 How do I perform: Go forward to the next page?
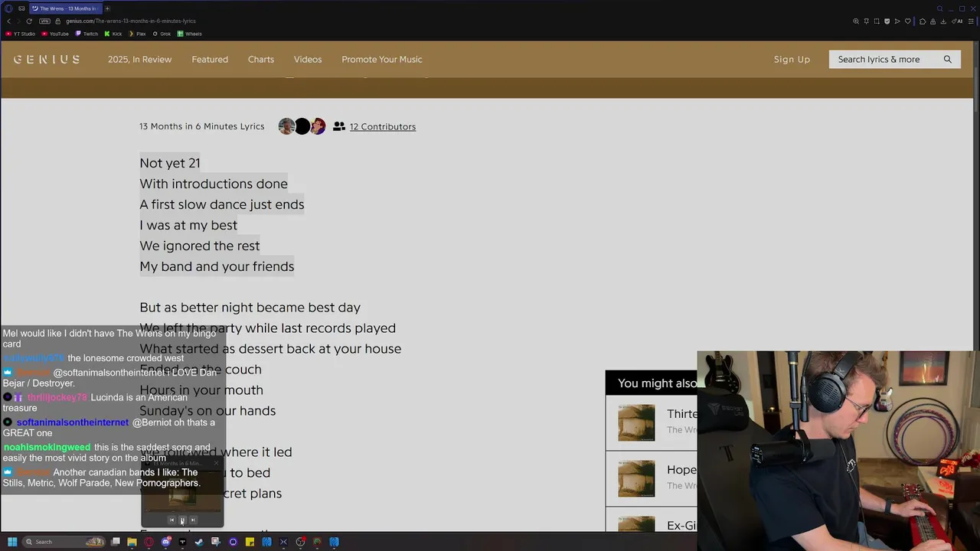pos(18,21)
